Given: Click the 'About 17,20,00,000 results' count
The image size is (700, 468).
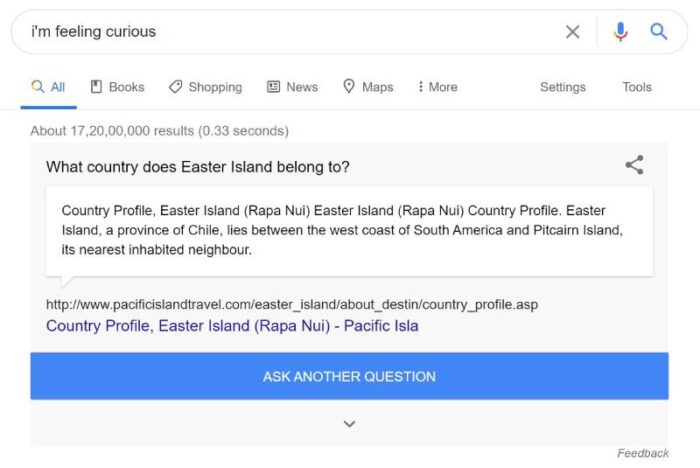Looking at the screenshot, I should point(159,131).
